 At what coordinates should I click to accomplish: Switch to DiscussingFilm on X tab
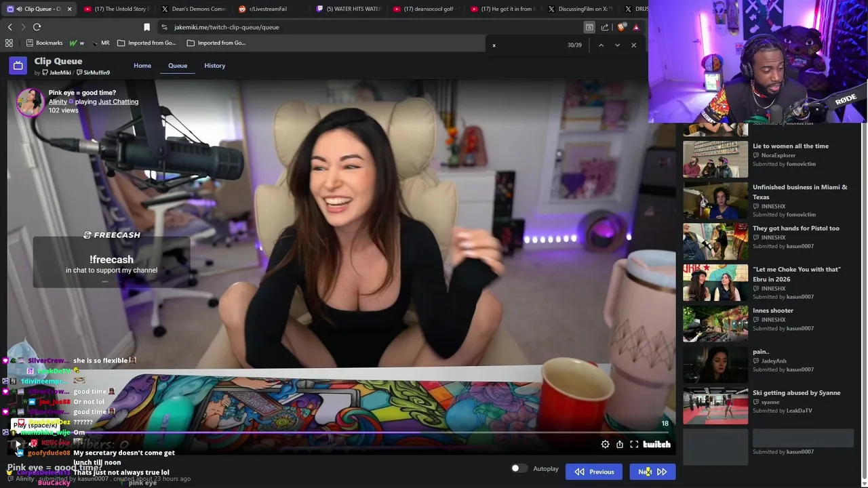tap(580, 9)
